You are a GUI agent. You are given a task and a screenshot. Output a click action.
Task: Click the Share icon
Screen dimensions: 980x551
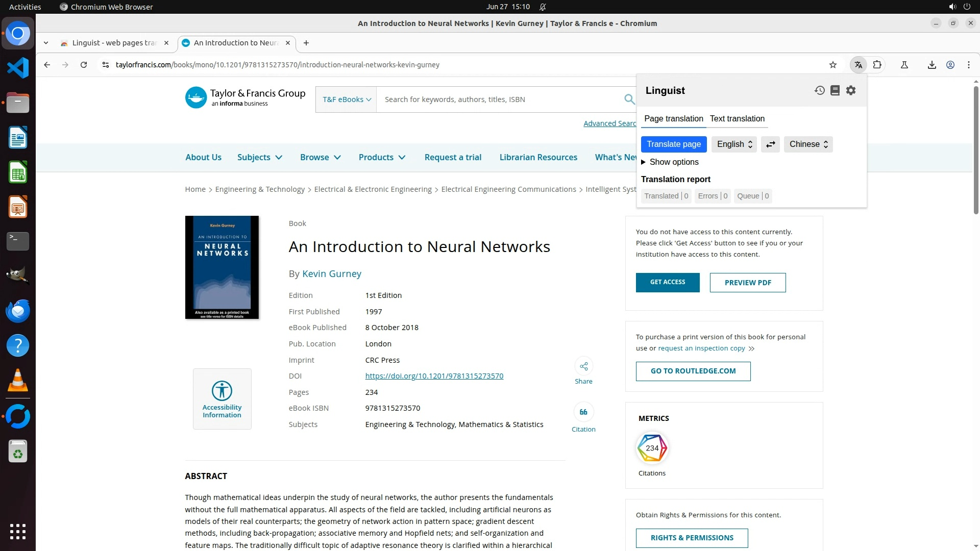[x=583, y=366]
